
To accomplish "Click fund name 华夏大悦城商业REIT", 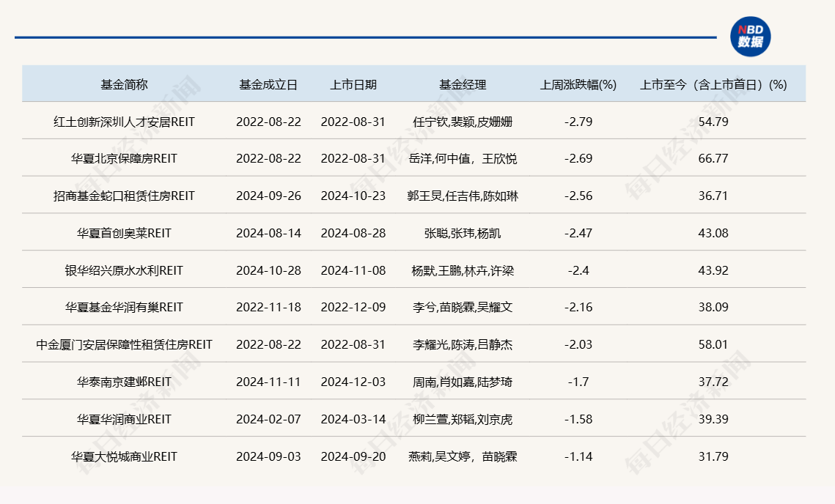I will point(124,456).
